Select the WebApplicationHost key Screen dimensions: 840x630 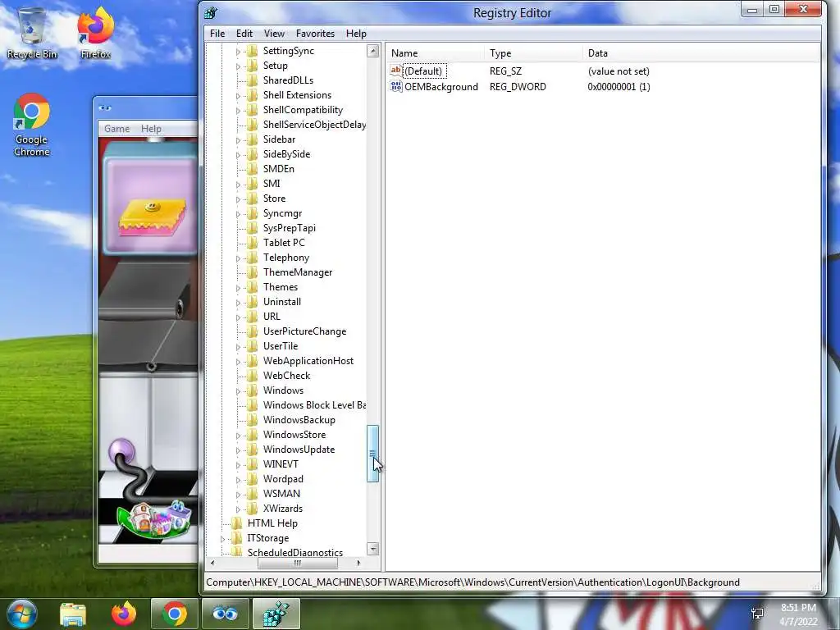coord(308,361)
